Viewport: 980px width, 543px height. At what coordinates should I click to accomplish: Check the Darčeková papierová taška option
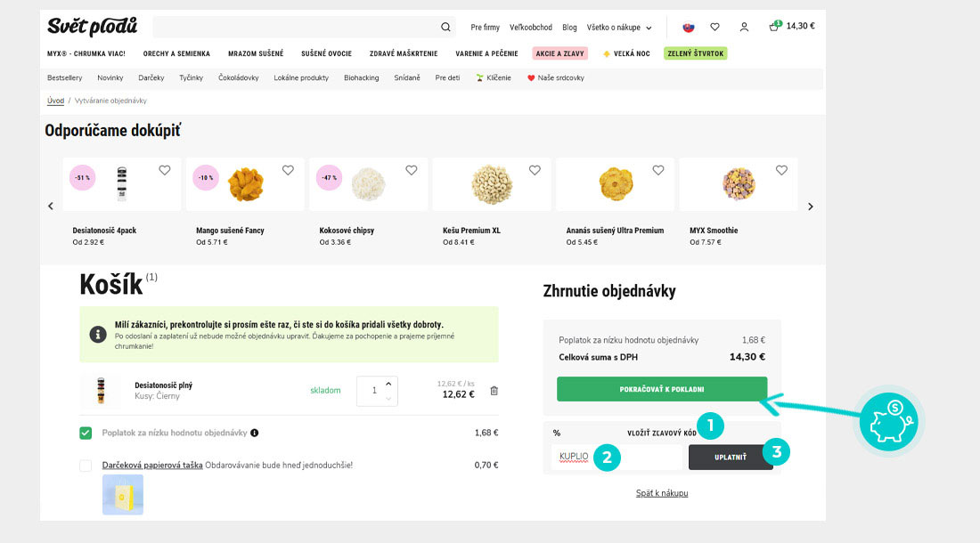86,466
